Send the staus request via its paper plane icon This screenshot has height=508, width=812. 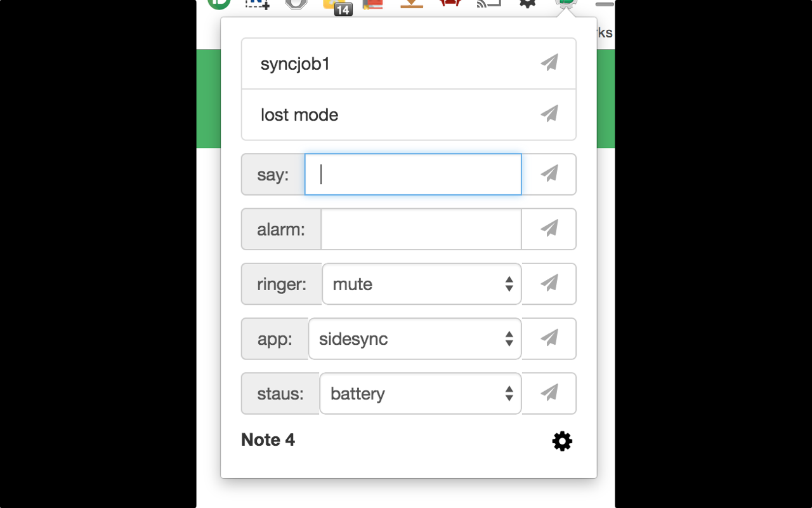549,393
